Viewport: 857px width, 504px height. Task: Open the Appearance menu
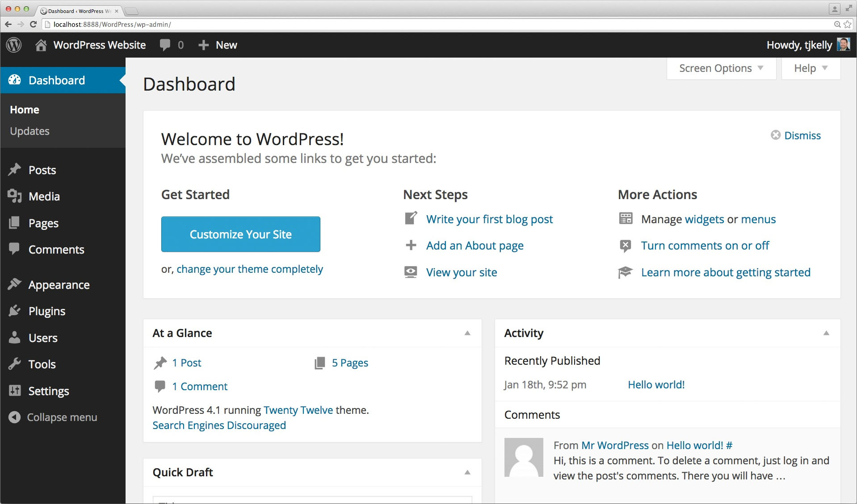coord(63,284)
